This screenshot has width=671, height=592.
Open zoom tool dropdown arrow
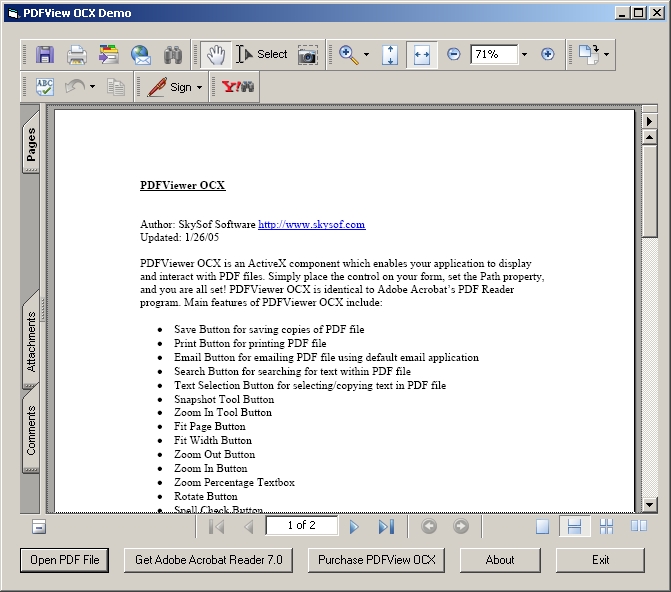click(x=366, y=54)
